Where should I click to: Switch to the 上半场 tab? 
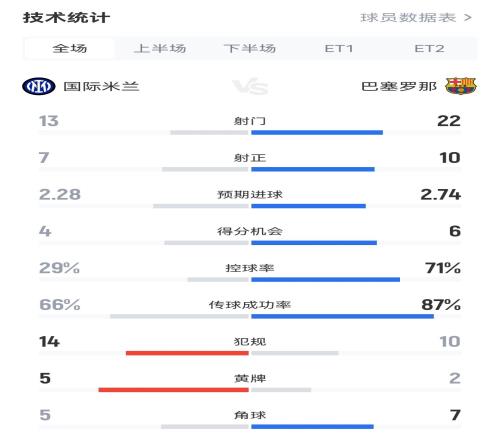click(x=160, y=48)
